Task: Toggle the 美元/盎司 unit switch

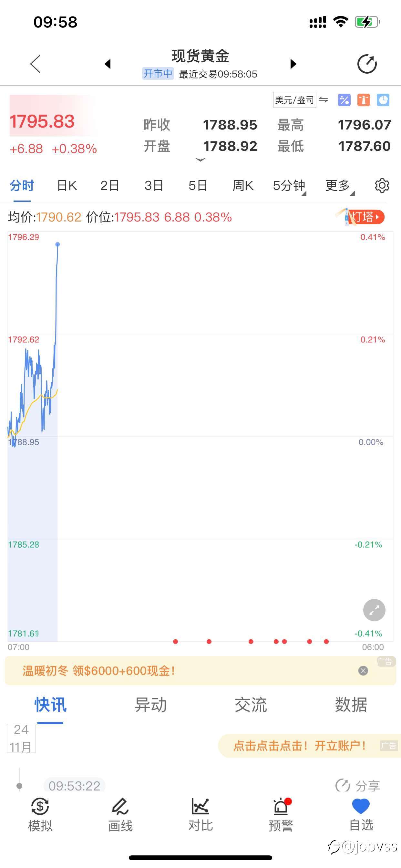Action: 301,100
